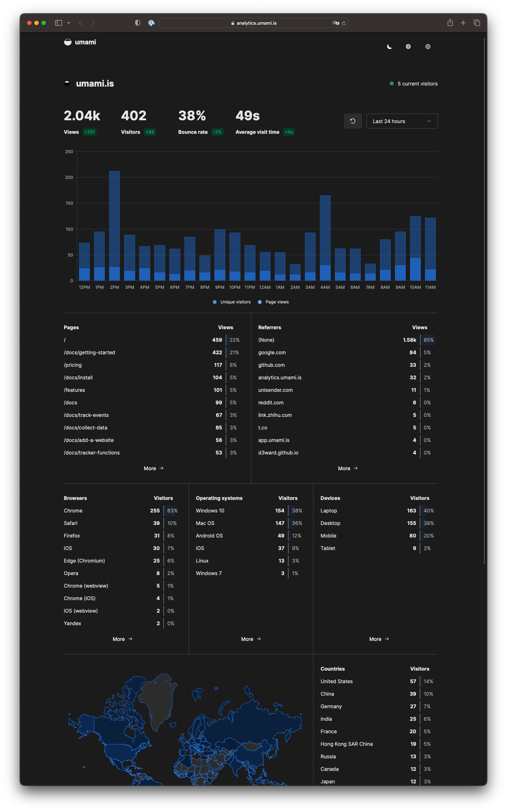The image size is (507, 812).
Task: Select reddit.com referrer row
Action: point(348,403)
